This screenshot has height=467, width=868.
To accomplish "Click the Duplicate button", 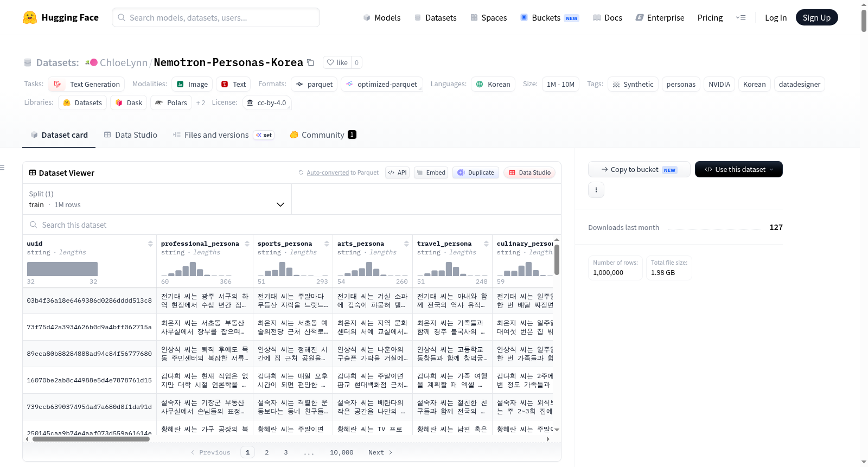I will pyautogui.click(x=476, y=172).
